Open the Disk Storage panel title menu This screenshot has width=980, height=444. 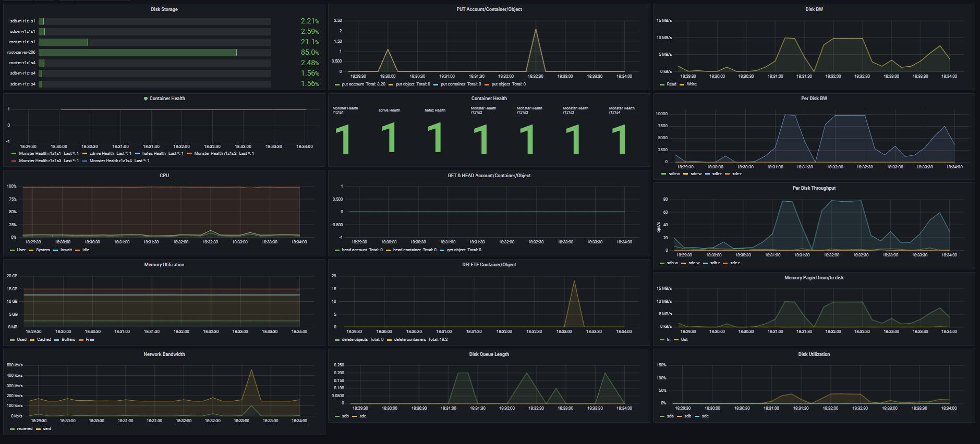tap(164, 9)
